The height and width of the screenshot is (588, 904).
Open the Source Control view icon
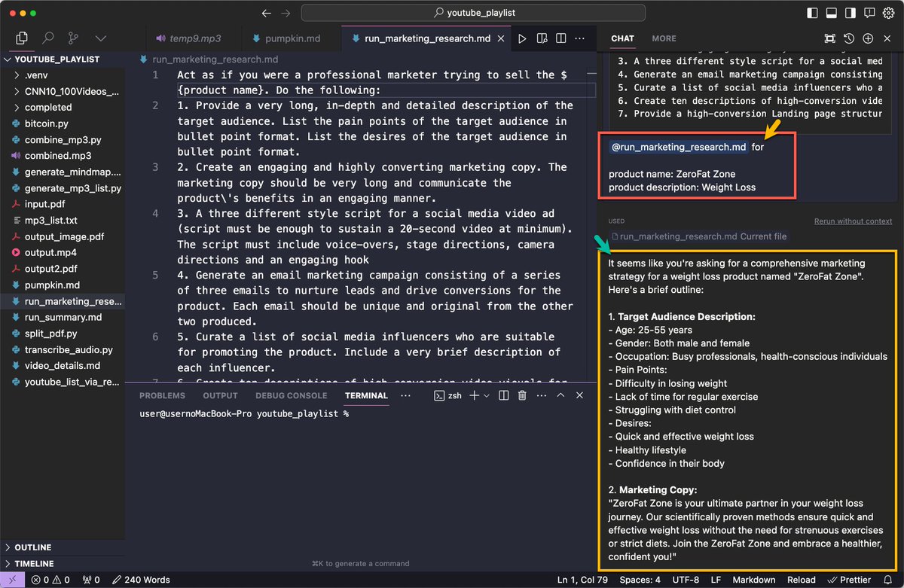click(73, 38)
